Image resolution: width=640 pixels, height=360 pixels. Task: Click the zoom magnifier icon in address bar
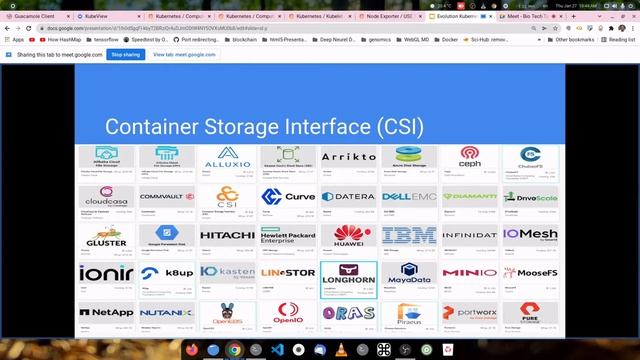pyautogui.click(x=533, y=28)
